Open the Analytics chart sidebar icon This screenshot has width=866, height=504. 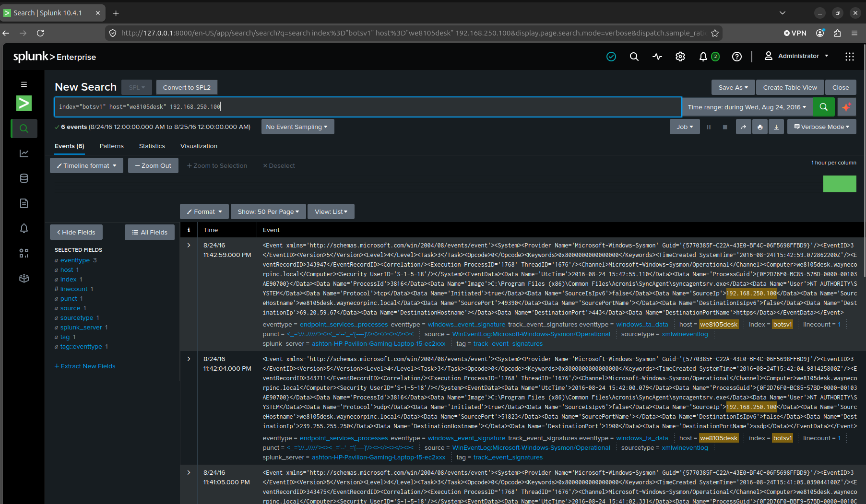24,153
